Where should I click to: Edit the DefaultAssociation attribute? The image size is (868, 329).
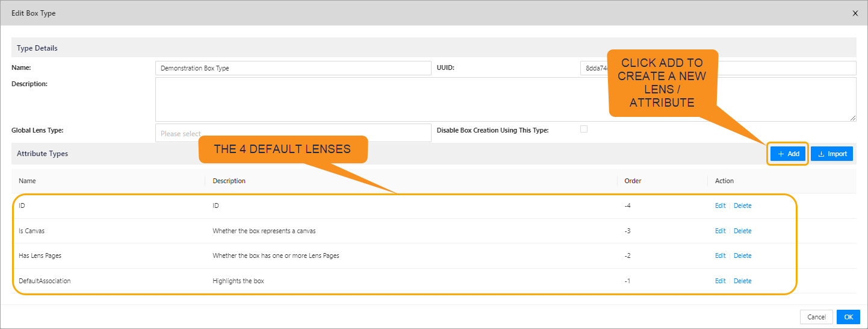point(720,281)
